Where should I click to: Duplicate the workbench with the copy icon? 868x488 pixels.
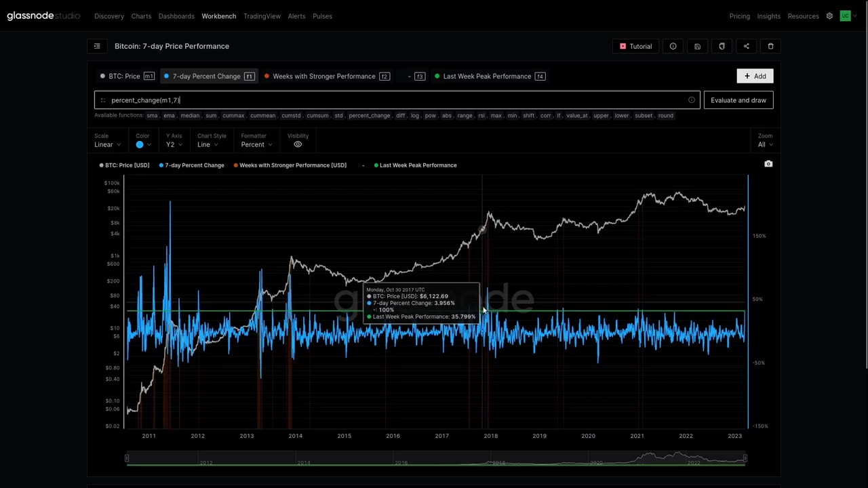pos(722,46)
